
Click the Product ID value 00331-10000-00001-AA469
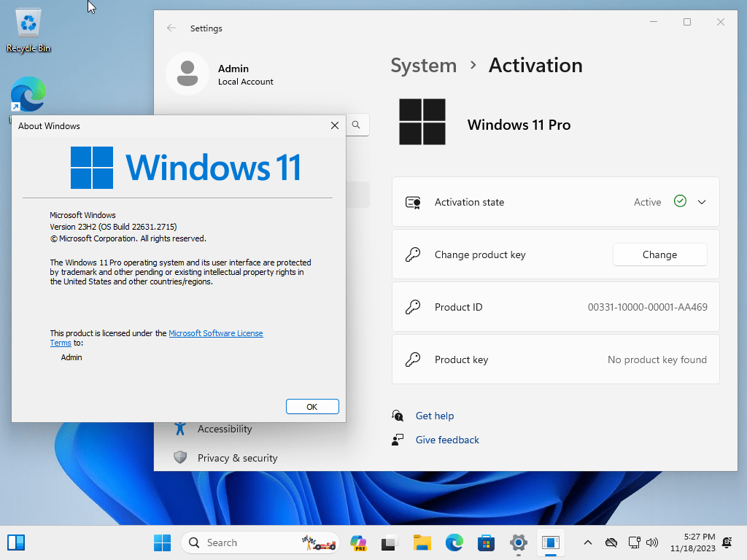[x=648, y=307]
